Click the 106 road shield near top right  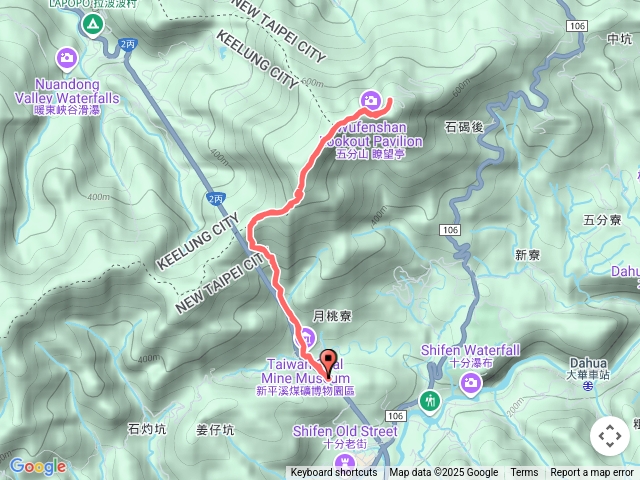click(577, 26)
